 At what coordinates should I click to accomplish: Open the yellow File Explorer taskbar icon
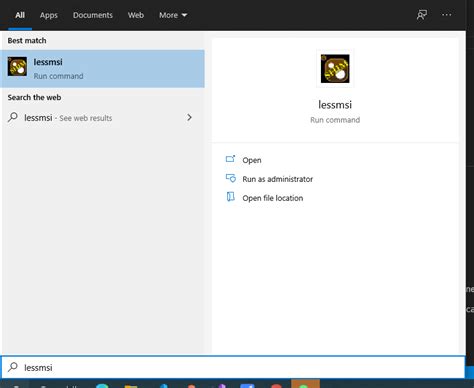tap(131, 386)
